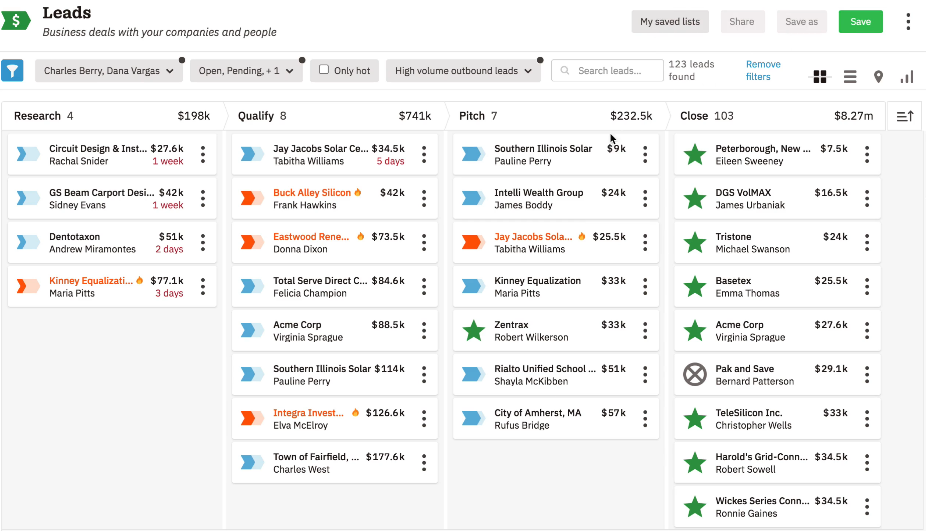Viewport: 926px width, 531px height.
Task: Click the hot flame icon on Buck Alley Silicon
Action: click(358, 192)
